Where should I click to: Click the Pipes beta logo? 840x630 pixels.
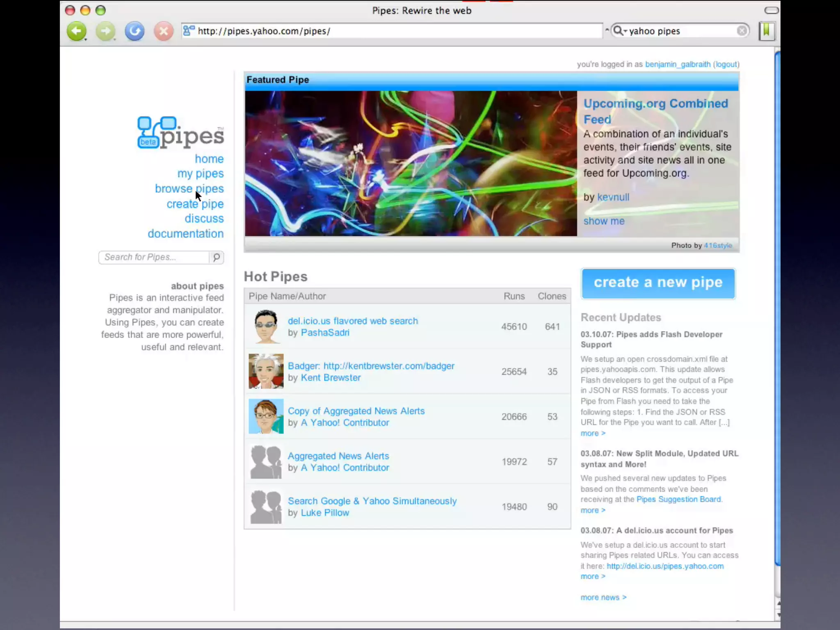click(181, 133)
